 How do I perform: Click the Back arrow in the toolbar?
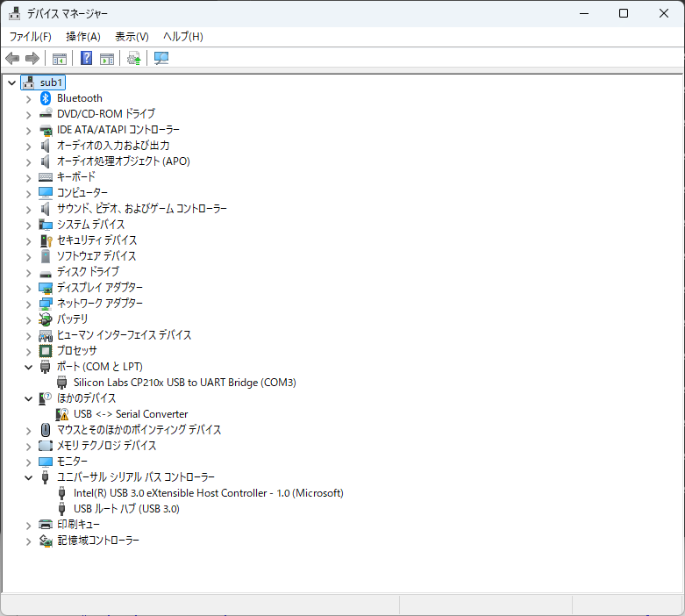[12, 59]
